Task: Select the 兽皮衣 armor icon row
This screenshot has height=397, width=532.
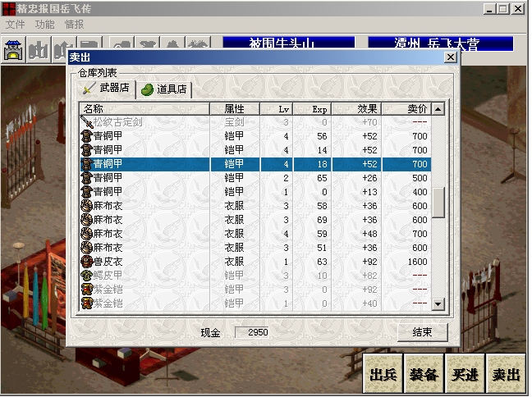Action: [x=86, y=262]
